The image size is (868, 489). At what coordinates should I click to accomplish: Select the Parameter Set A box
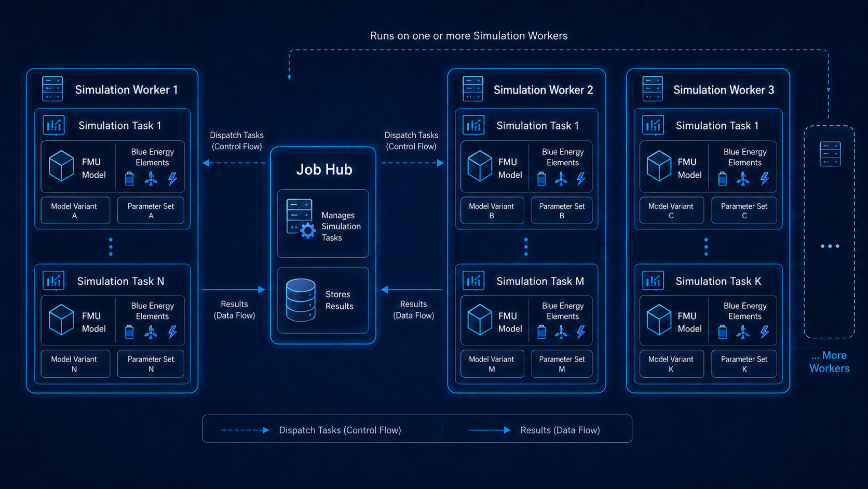click(x=151, y=210)
